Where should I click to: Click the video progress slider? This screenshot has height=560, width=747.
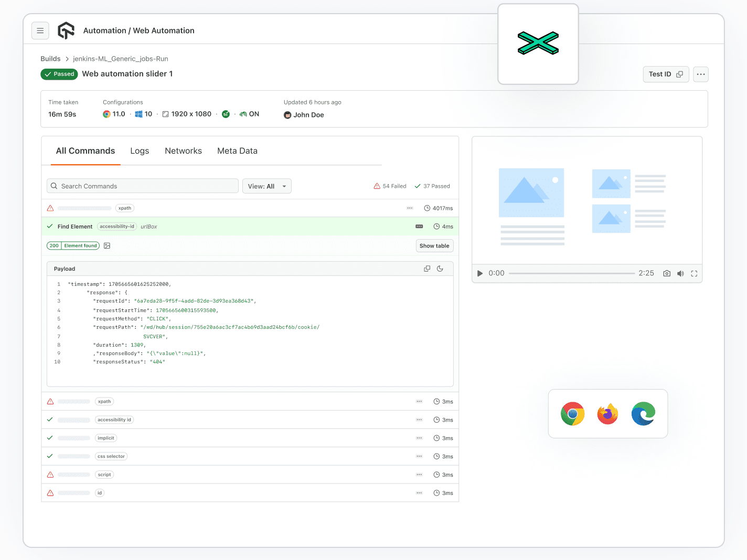point(571,273)
